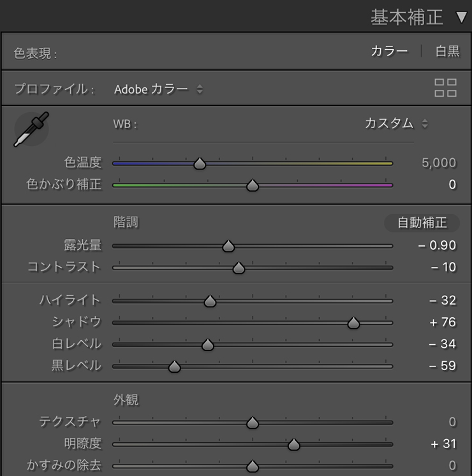Open the WB カスタム preset dropdown
Viewport: 472px width, 476px height.
(396, 124)
